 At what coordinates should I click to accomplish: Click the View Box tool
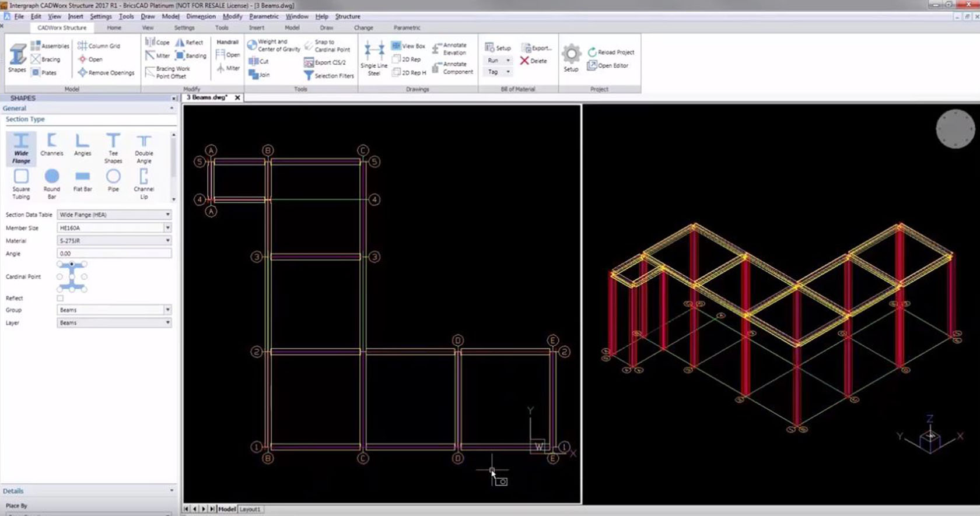coord(408,45)
